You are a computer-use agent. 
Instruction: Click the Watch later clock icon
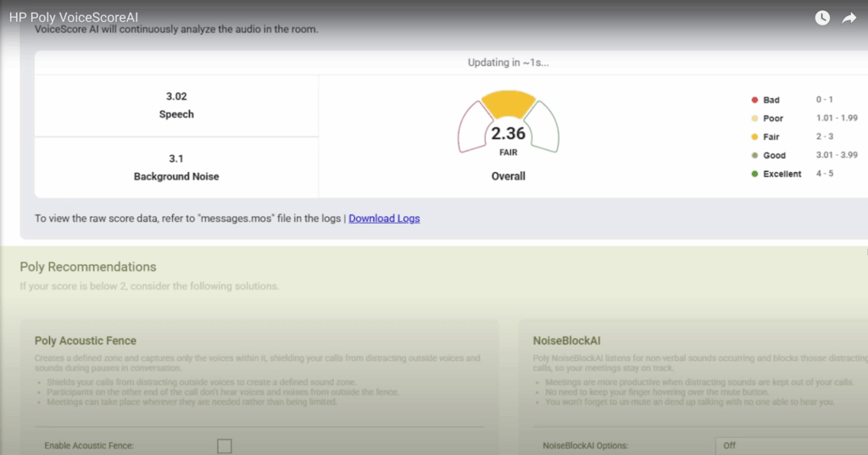[x=822, y=18]
